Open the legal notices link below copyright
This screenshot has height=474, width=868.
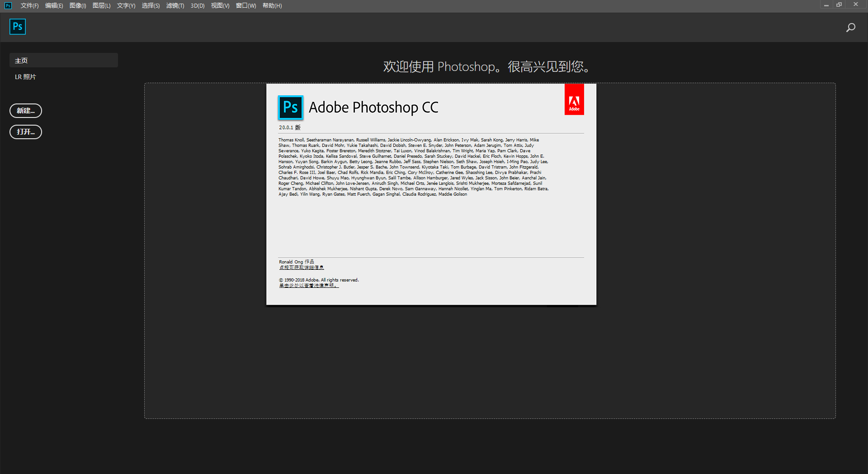[309, 286]
